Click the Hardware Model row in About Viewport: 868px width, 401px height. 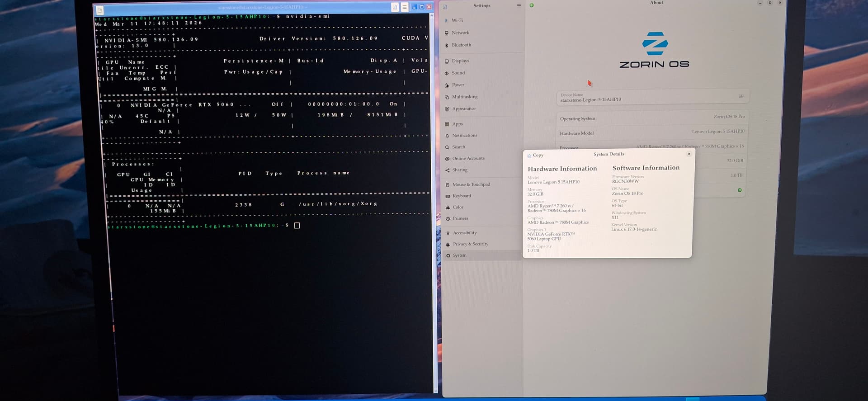653,132
